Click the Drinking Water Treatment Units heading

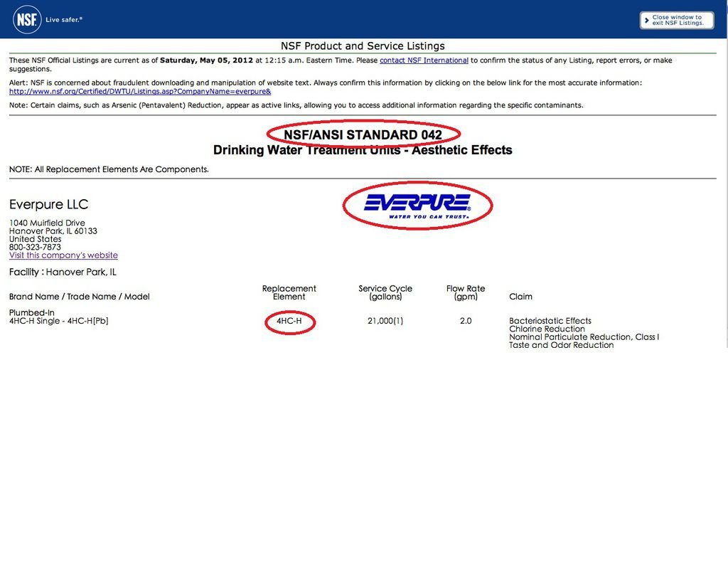363,150
